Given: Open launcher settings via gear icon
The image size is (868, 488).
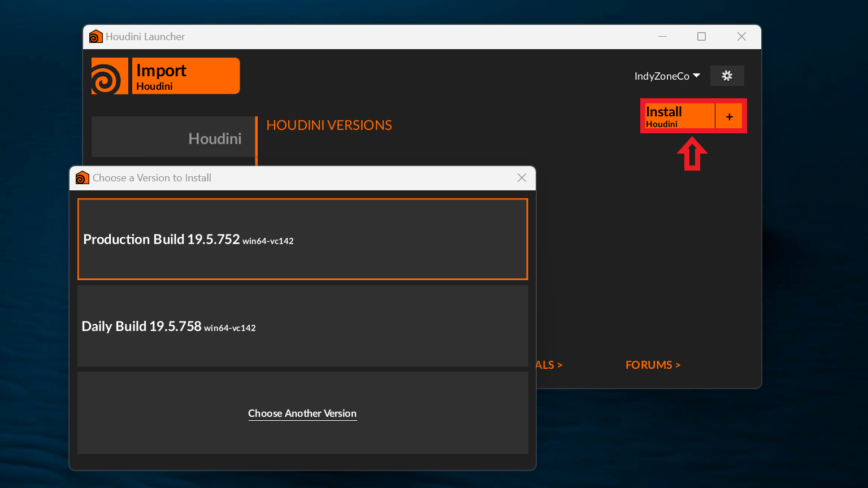Looking at the screenshot, I should point(727,76).
